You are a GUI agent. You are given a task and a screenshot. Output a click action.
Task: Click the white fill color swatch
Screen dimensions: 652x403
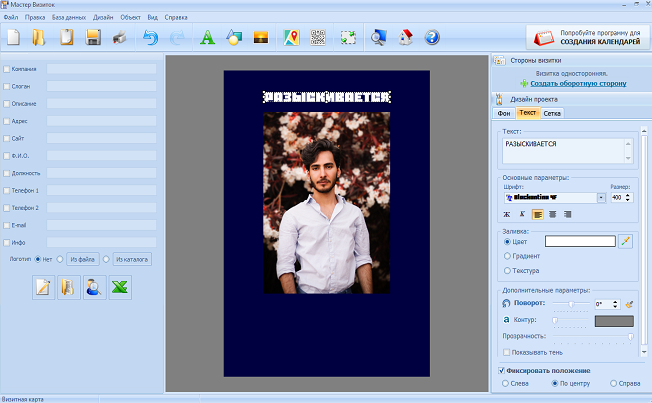click(x=580, y=241)
